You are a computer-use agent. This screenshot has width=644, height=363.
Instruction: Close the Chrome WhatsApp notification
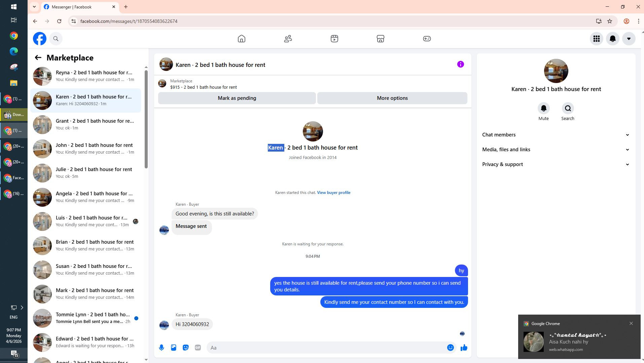[631, 323]
